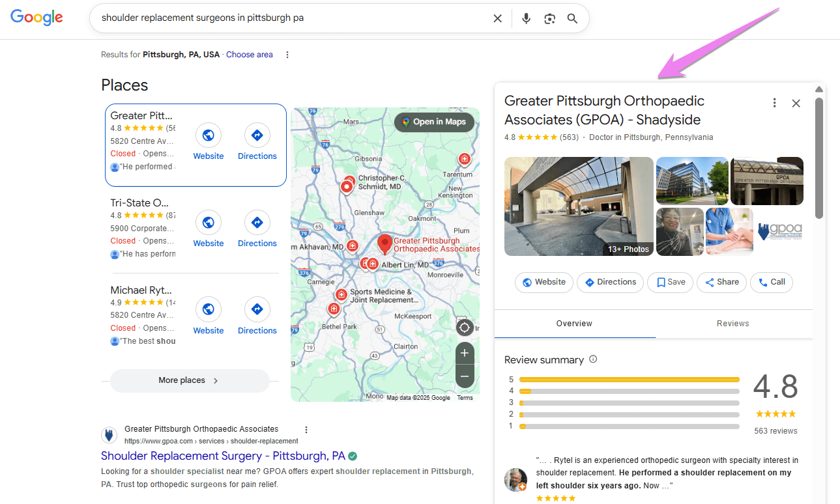Open the 13+ Photos gallery
The width and height of the screenshot is (840, 504).
click(628, 249)
